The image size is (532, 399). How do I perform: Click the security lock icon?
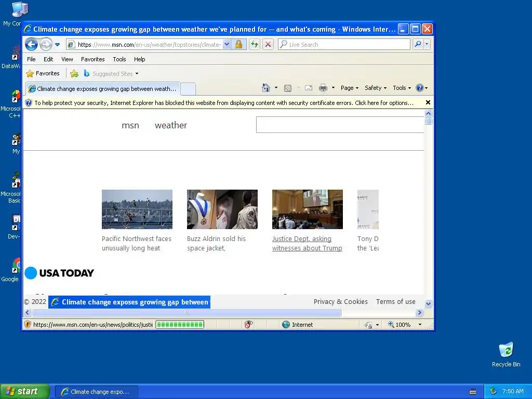239,45
